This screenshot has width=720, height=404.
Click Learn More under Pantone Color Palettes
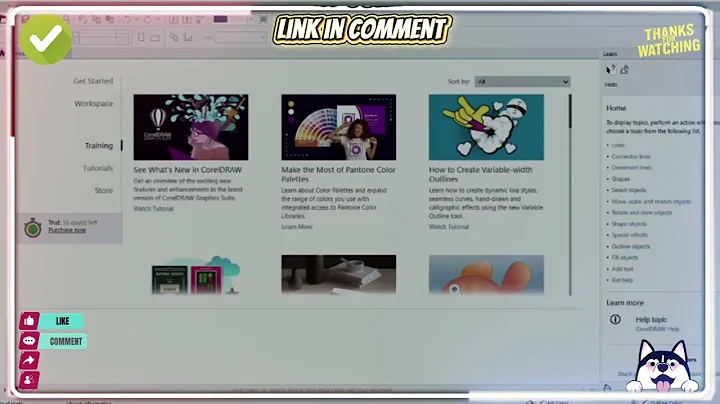click(x=297, y=227)
